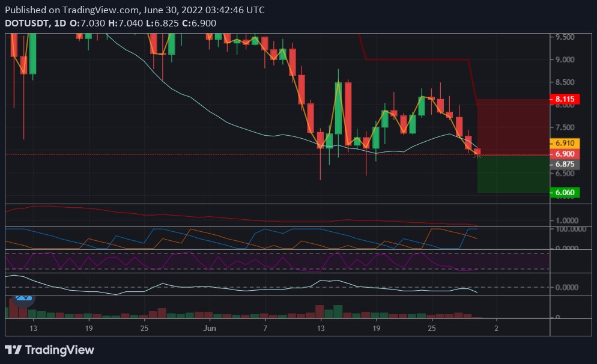Click the gray 6.875 price label
Screen dimensions: 597x364
coord(565,164)
